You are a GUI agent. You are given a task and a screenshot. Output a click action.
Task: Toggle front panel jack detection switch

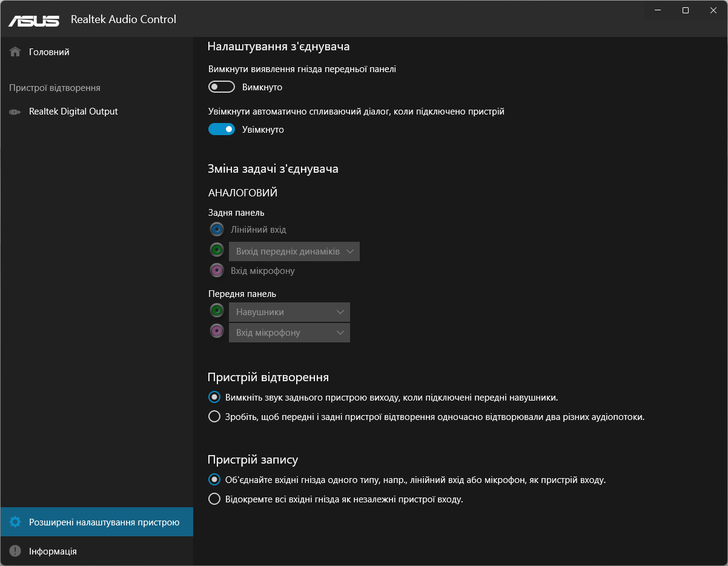click(x=222, y=87)
